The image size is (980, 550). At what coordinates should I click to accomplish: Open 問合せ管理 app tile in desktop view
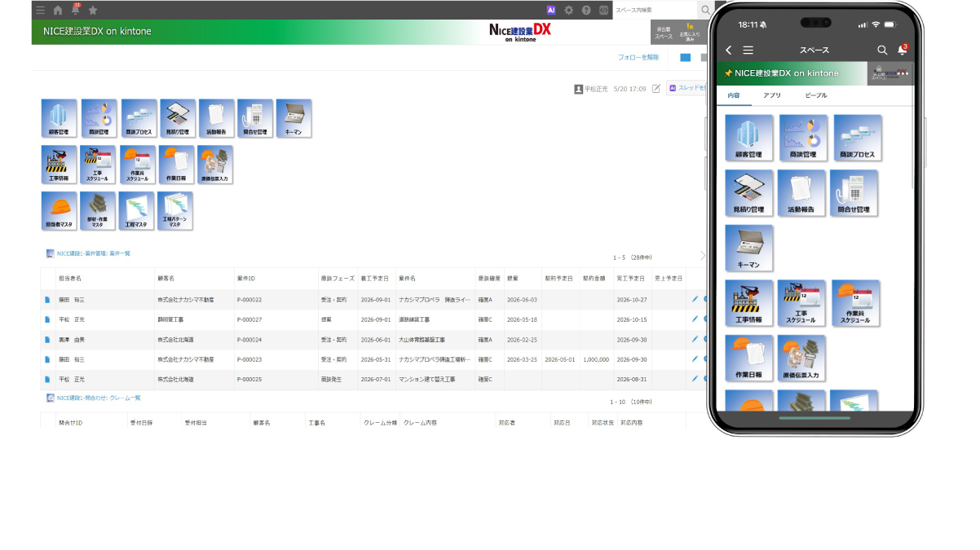[255, 118]
